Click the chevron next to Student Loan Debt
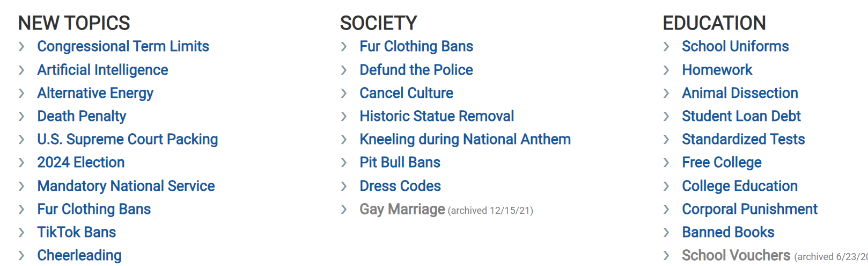868x266 pixels. pyautogui.click(x=666, y=117)
